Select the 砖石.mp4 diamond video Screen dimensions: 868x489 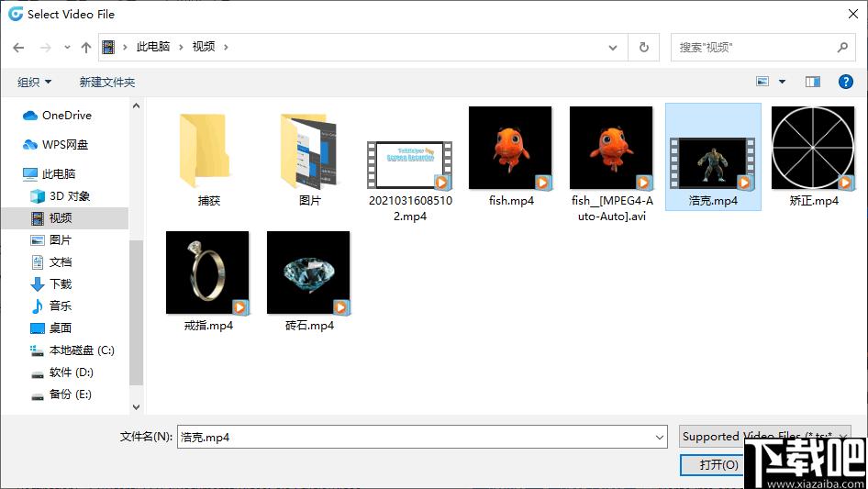(x=309, y=282)
